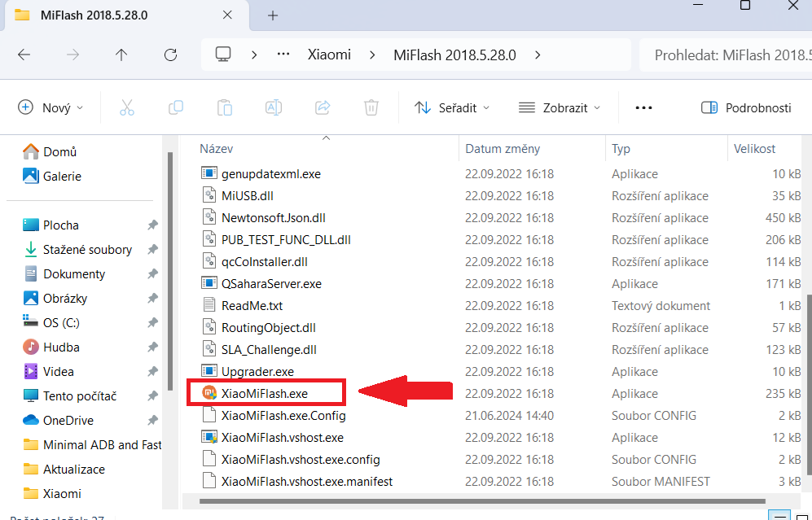Click the Delete trash can icon
This screenshot has height=520, width=812.
(x=371, y=107)
